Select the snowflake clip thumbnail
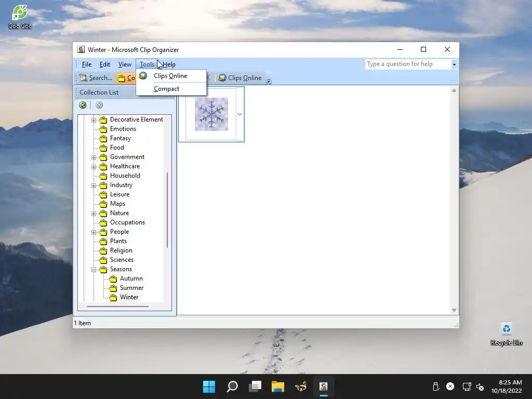 (211, 114)
